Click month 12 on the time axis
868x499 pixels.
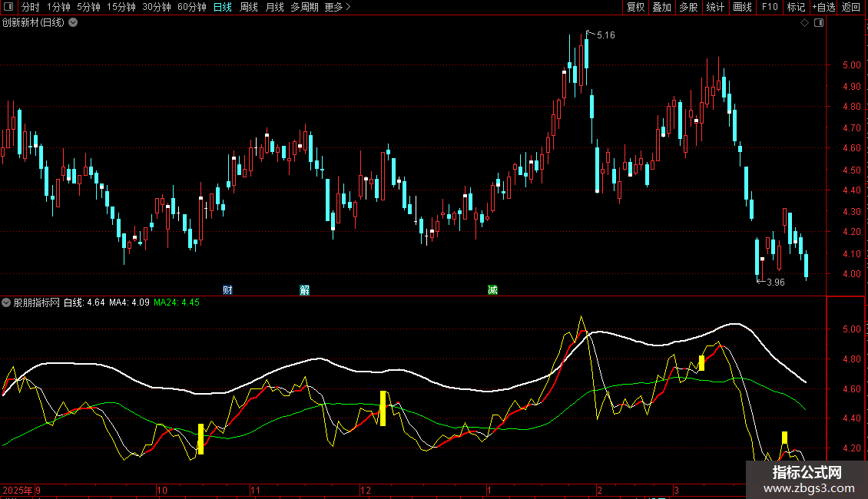tap(366, 490)
